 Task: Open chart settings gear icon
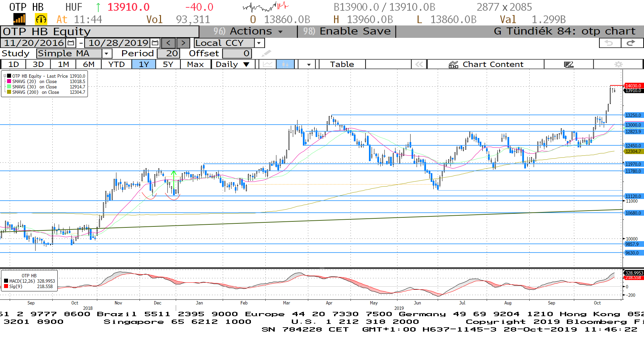tap(619, 64)
